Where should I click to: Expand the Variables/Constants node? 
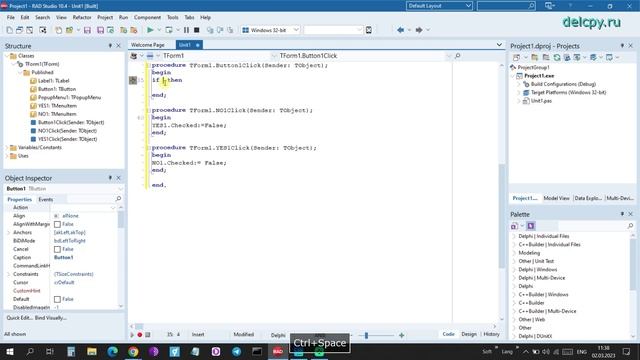pyautogui.click(x=7, y=147)
